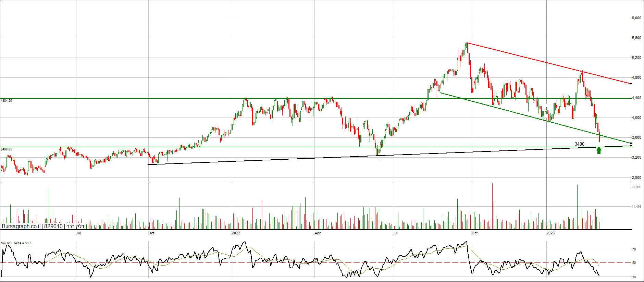Click the RSI 70 level label
This screenshot has width=644, height=282.
click(634, 249)
